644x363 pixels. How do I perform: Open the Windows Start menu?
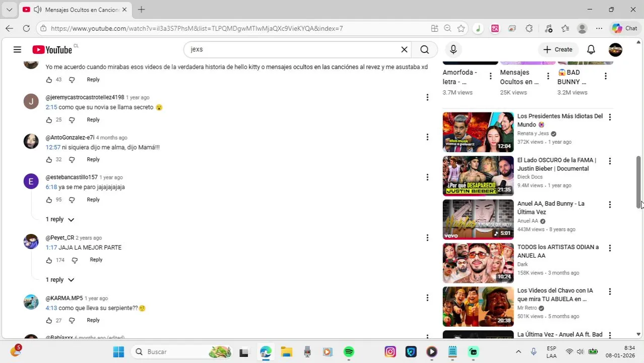click(118, 352)
